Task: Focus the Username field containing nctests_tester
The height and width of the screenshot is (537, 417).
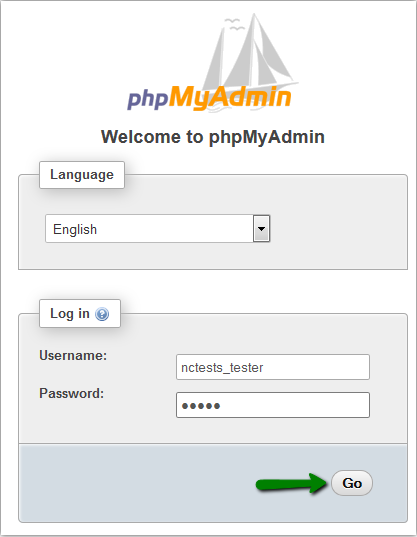Action: coord(273,367)
